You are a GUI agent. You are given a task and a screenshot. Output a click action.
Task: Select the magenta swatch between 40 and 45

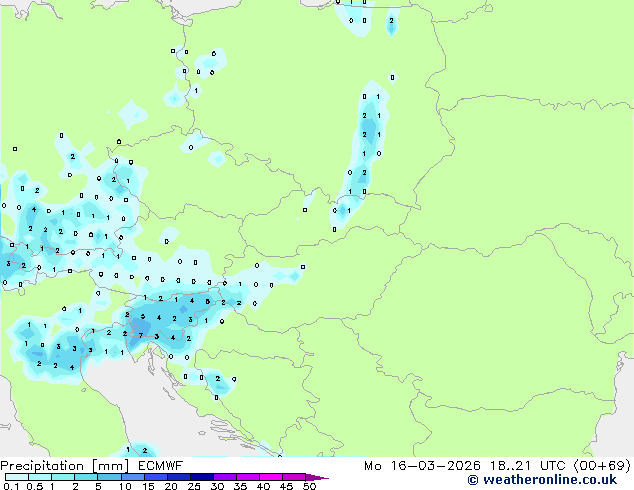click(271, 477)
